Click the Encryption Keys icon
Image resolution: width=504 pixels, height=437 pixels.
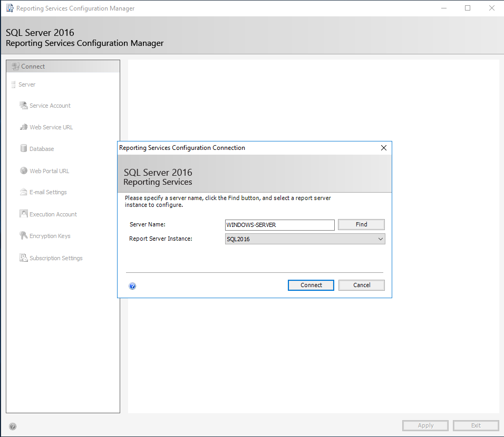coord(24,235)
